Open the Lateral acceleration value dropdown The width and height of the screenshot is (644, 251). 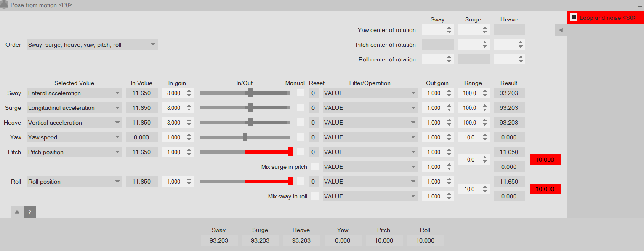[75, 93]
